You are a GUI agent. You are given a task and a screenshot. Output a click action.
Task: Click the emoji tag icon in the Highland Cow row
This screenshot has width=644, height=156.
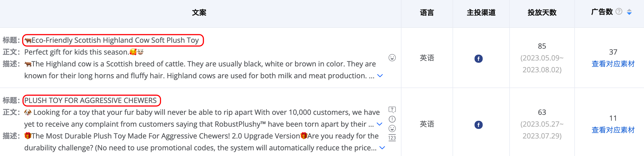point(392,58)
